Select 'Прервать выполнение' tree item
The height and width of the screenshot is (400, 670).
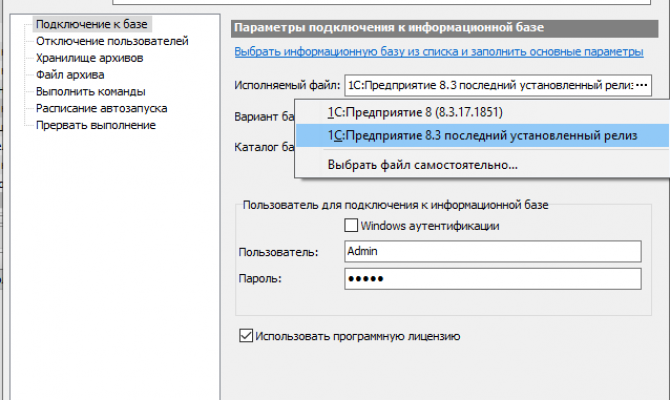pyautogui.click(x=96, y=125)
